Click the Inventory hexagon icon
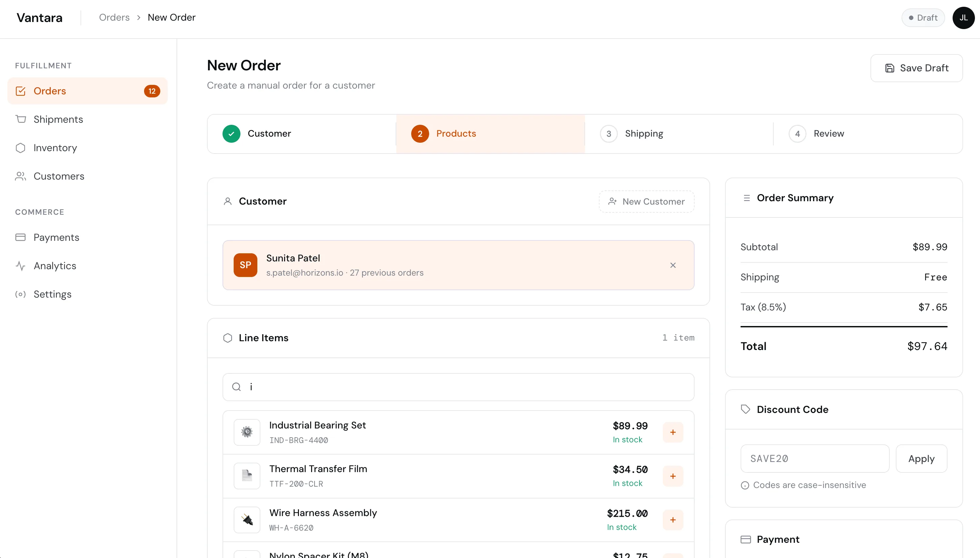980x558 pixels. point(21,147)
